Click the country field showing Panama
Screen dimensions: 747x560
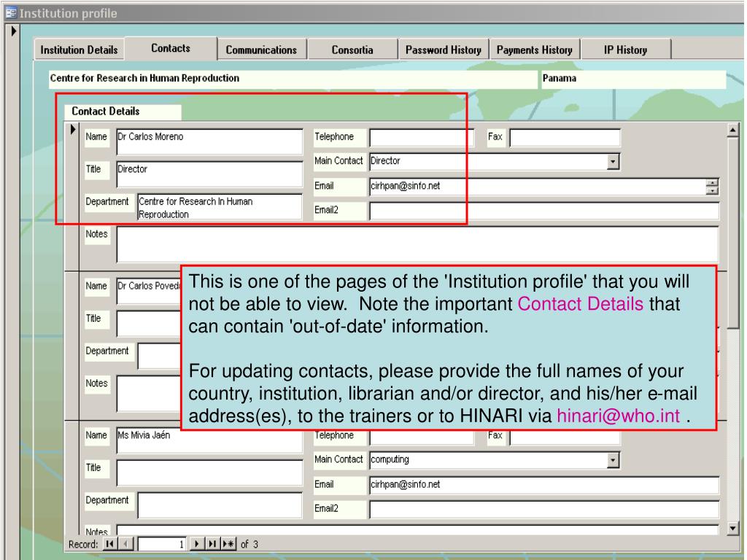634,79
